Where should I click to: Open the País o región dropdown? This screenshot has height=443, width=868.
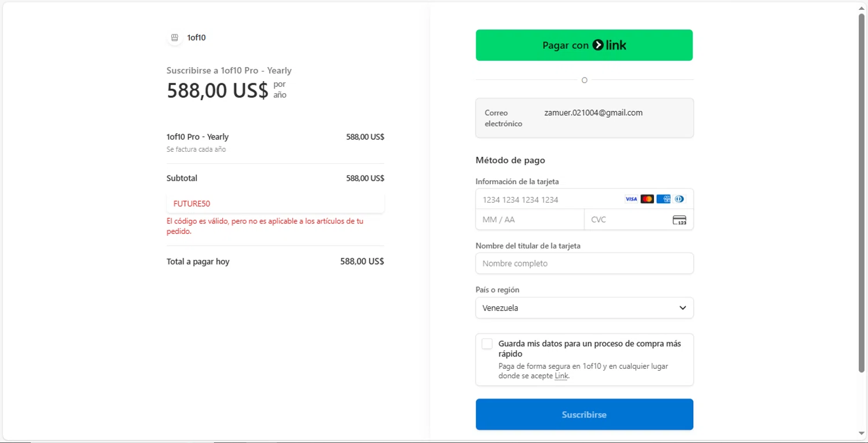coord(584,308)
